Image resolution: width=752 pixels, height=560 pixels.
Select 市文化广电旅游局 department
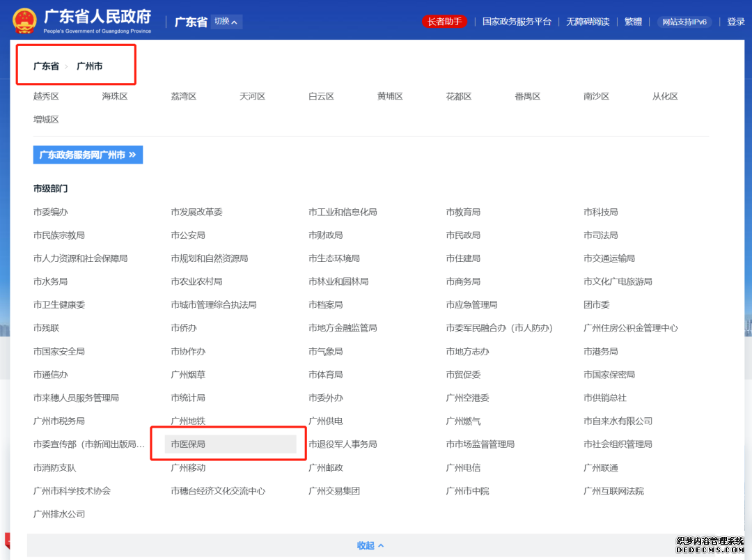point(618,281)
